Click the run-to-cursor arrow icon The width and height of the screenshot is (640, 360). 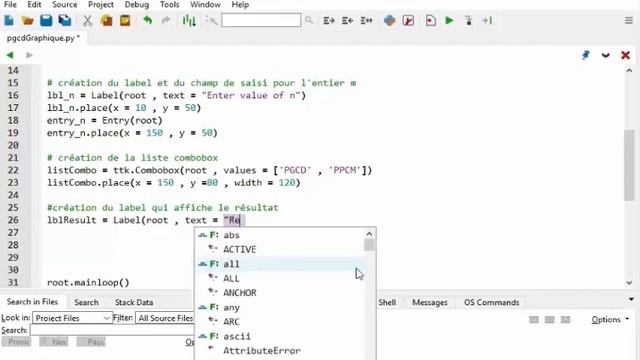[x=487, y=20]
